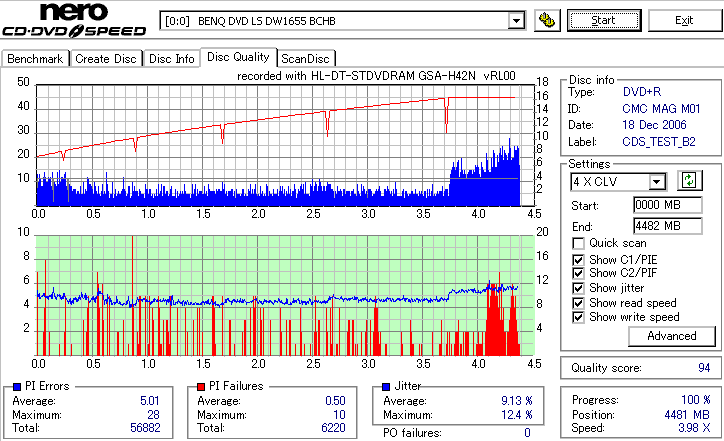The width and height of the screenshot is (724, 441).
Task: Click the Position value 4481 MB
Action: coord(687,415)
